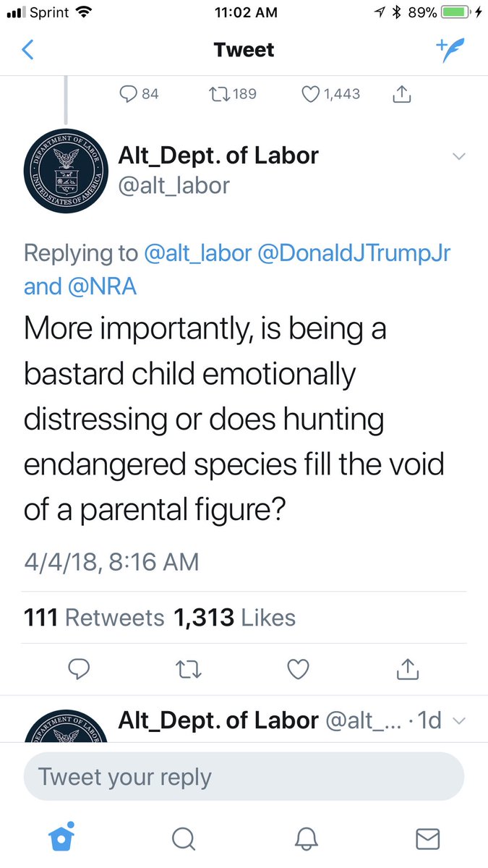
Task: Compose new tweet with feather icon
Action: tap(450, 49)
